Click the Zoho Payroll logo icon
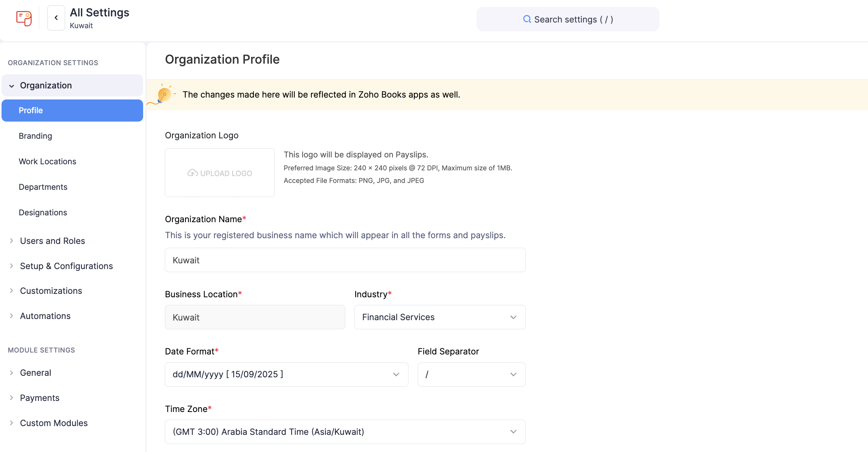 coord(23,18)
